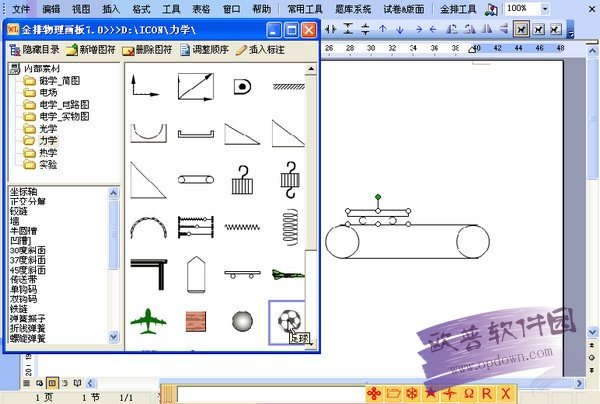This screenshot has height=404, width=600.
Task: Open the alignment toolbar options arrow
Action: 570,29
